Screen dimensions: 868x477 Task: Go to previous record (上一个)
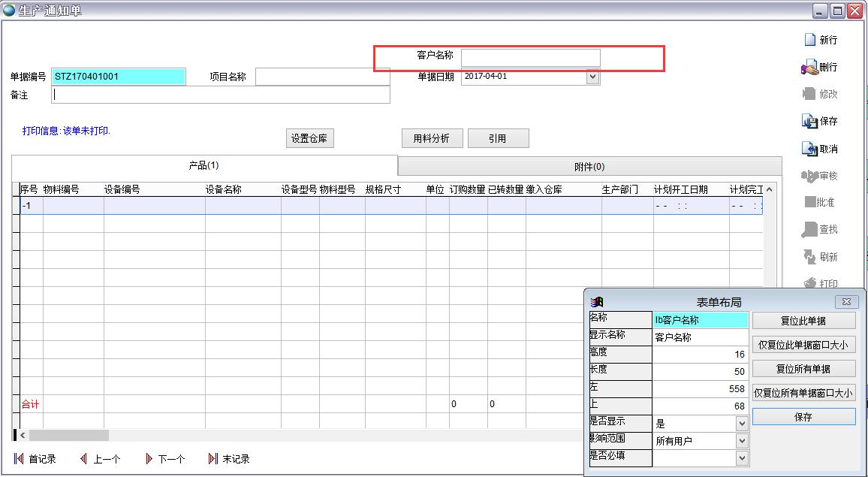(84, 459)
